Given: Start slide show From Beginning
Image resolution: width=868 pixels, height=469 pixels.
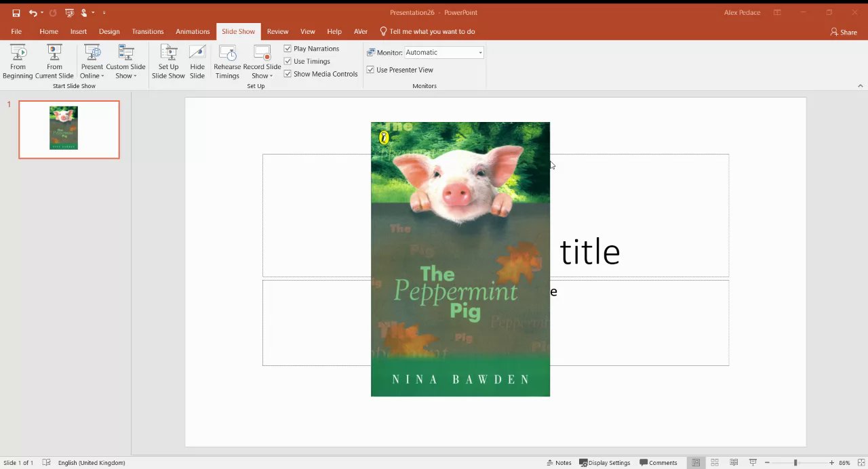Looking at the screenshot, I should (18, 62).
